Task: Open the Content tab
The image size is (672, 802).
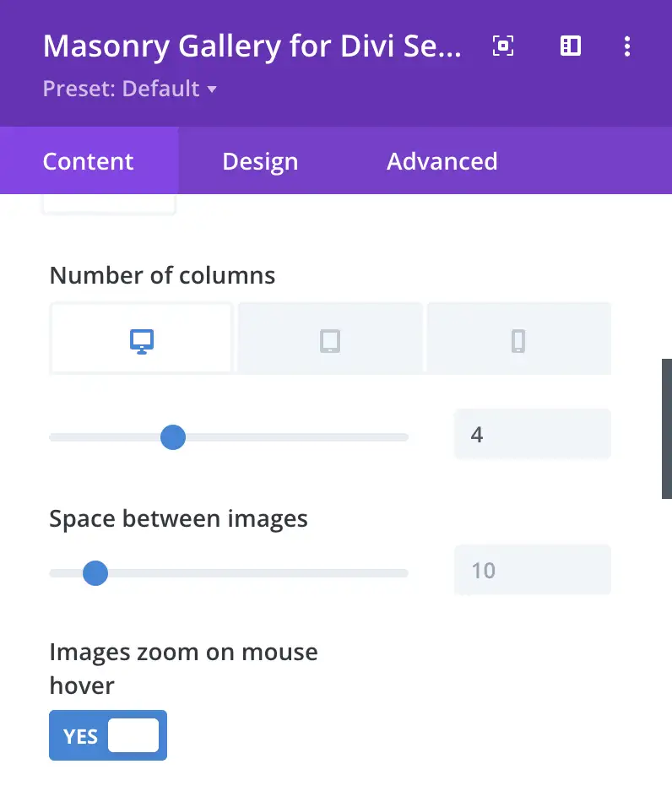Action: [x=89, y=161]
